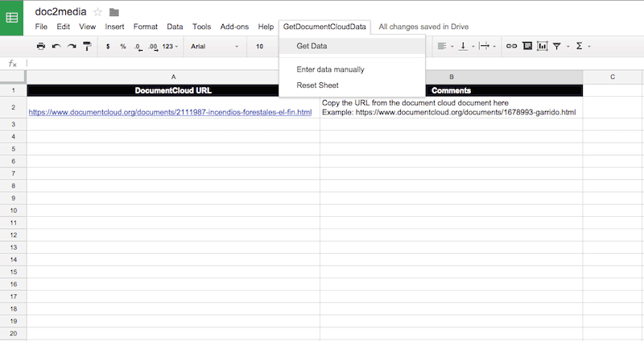
Task: Open the View menu
Action: click(x=88, y=27)
